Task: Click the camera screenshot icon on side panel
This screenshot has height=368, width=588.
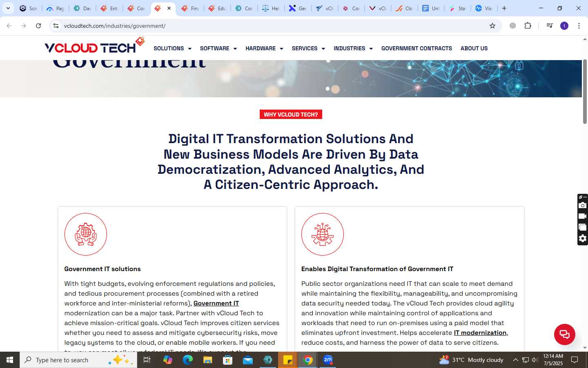Action: 583,205
